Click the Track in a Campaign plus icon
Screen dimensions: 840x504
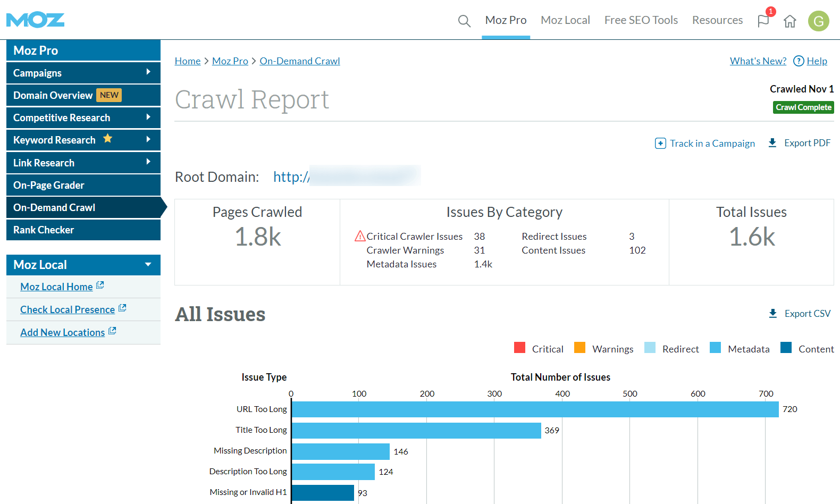coord(660,144)
